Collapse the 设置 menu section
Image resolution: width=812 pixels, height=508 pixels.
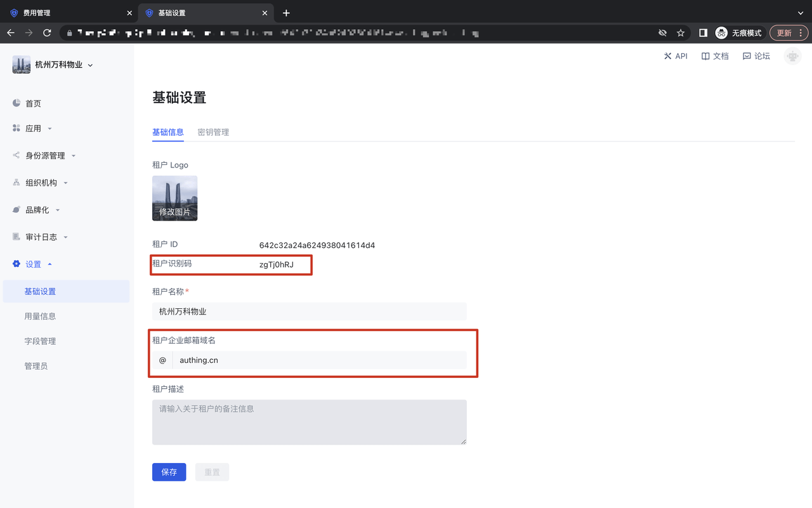click(50, 264)
